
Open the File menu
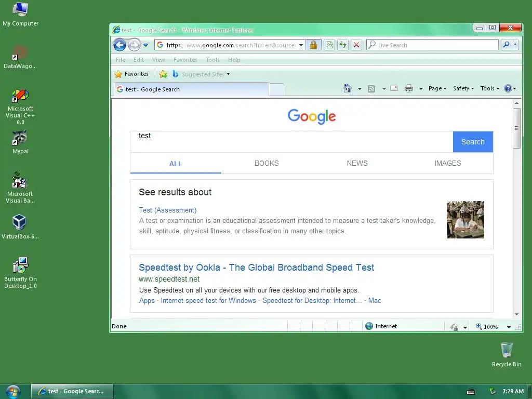tap(121, 60)
